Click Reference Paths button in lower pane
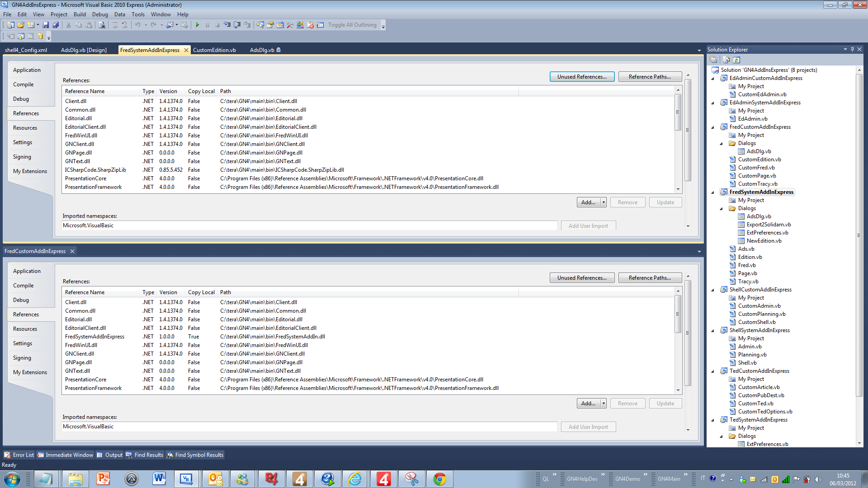 (650, 278)
